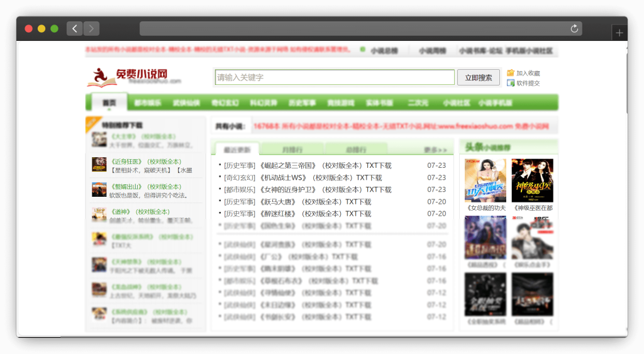The height and width of the screenshot is (354, 644).
Task: Open 《崛起之第三帝国》 TXT下载 entry
Action: coord(326,165)
